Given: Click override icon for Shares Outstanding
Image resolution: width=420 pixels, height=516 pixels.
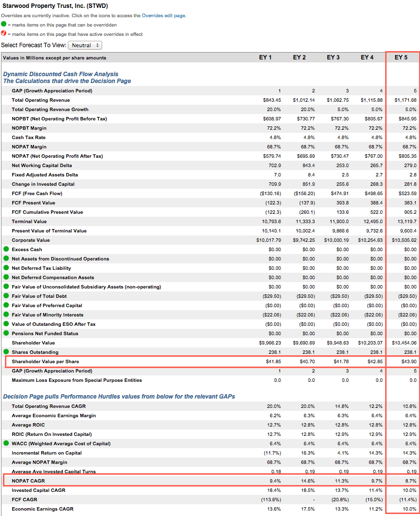Looking at the screenshot, I should click(6, 352).
